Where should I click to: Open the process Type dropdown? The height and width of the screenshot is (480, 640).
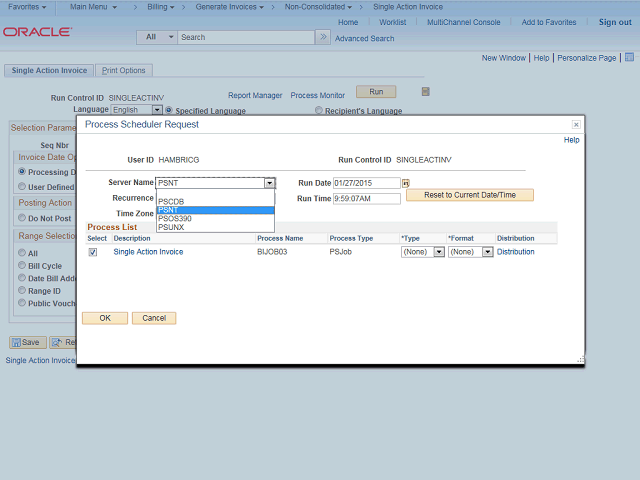coord(421,252)
